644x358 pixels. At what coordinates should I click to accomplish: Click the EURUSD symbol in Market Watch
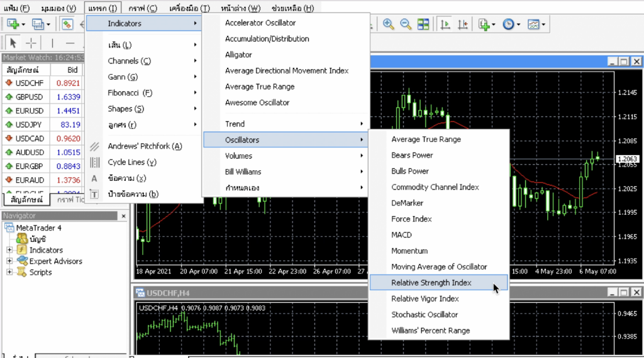29,111
